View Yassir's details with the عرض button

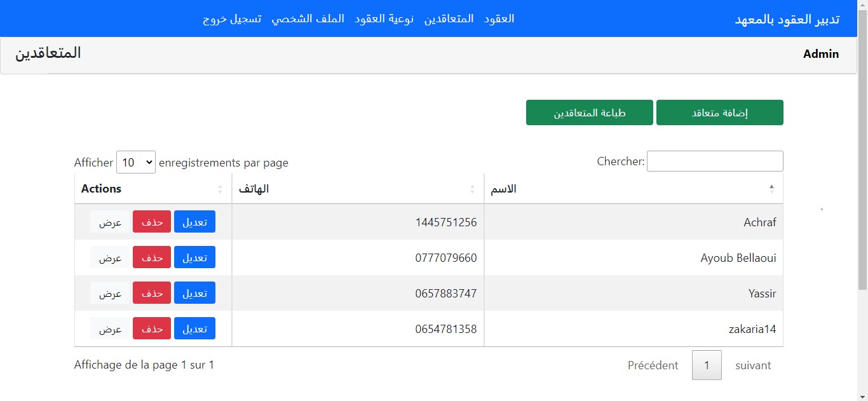click(110, 293)
